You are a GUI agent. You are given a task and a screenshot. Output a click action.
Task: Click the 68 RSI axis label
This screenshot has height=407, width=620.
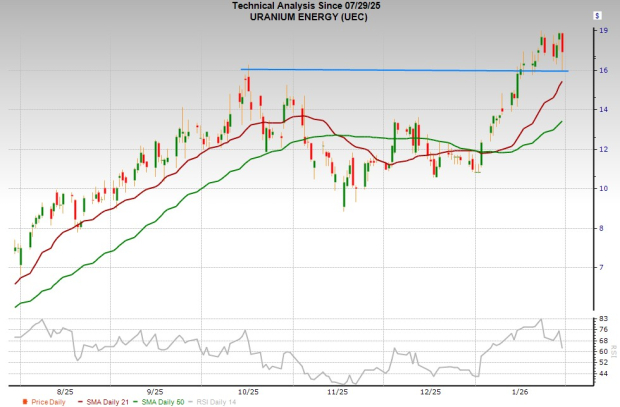(x=604, y=341)
